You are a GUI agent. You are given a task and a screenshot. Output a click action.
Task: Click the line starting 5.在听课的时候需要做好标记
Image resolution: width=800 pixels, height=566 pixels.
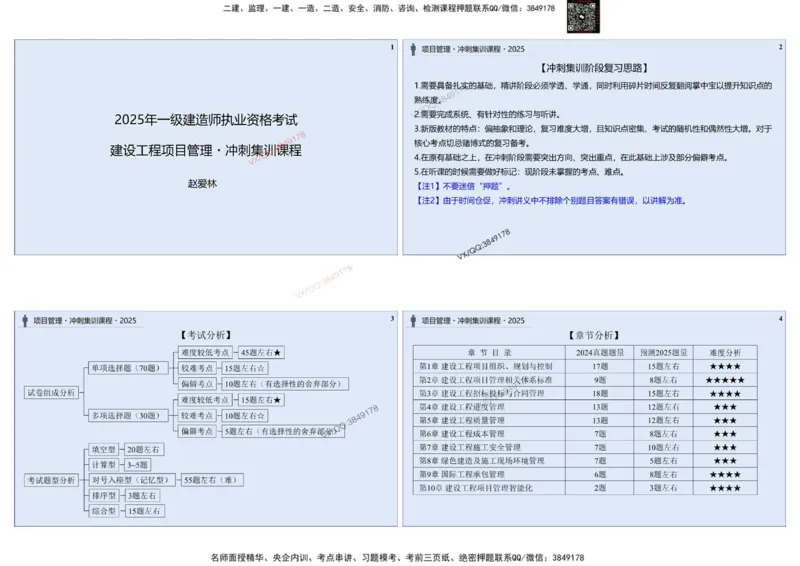pyautogui.click(x=519, y=171)
